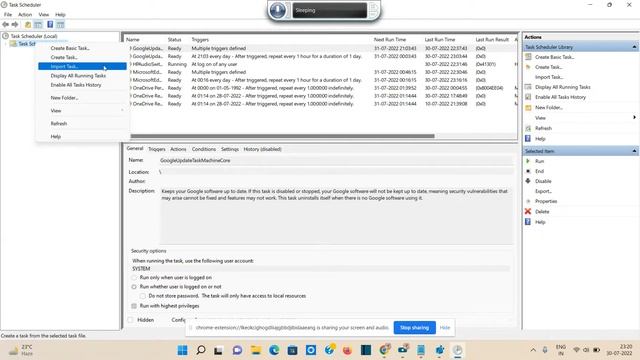This screenshot has width=640, height=360.
Task: Choose Help in the context menu
Action: (56, 137)
